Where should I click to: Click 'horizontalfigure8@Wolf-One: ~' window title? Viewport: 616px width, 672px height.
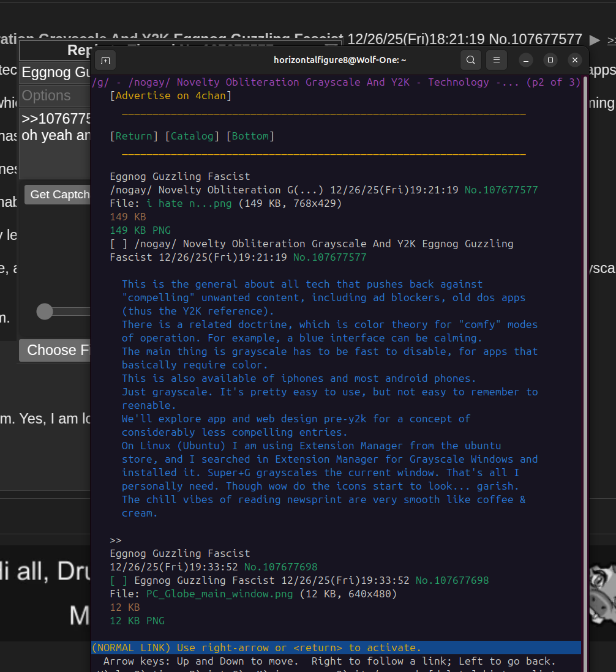pyautogui.click(x=339, y=60)
